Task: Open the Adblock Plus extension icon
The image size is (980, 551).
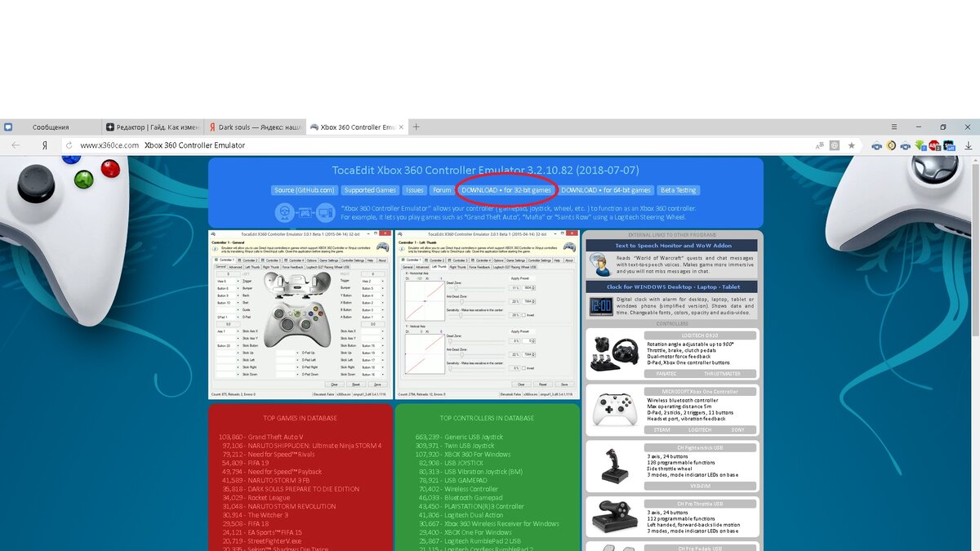Action: click(x=935, y=145)
